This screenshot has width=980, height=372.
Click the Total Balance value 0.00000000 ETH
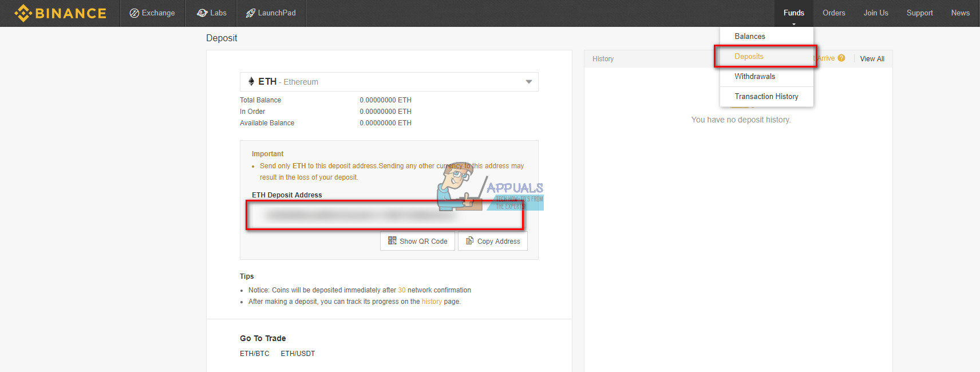click(385, 100)
